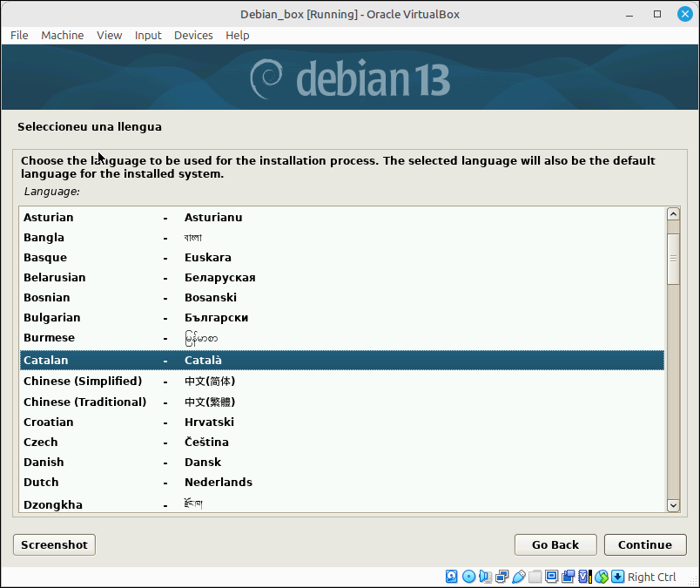Open the USB devices status icon

pyautogui.click(x=518, y=577)
